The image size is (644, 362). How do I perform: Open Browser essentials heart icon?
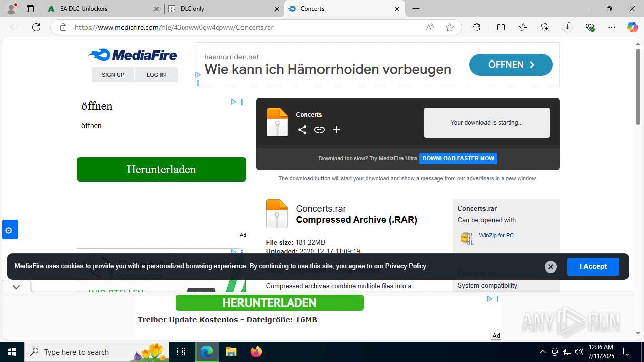point(590,27)
